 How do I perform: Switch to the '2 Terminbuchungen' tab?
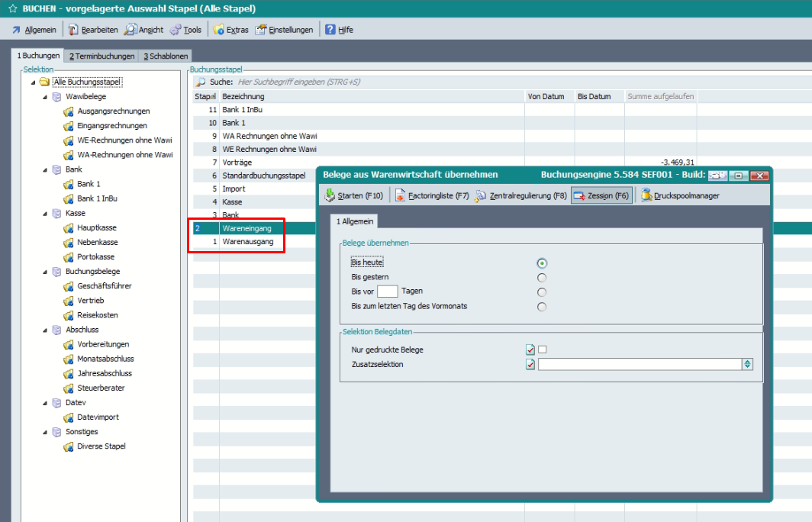click(101, 56)
